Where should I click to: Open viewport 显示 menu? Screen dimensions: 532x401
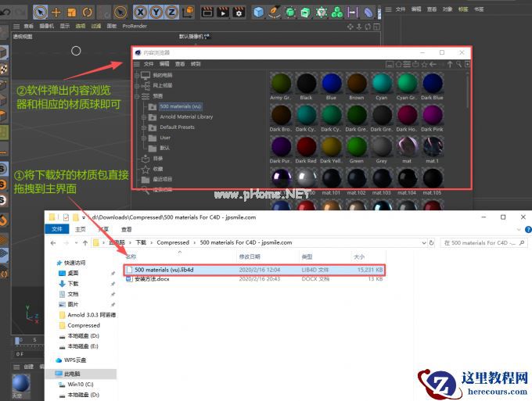[65, 26]
